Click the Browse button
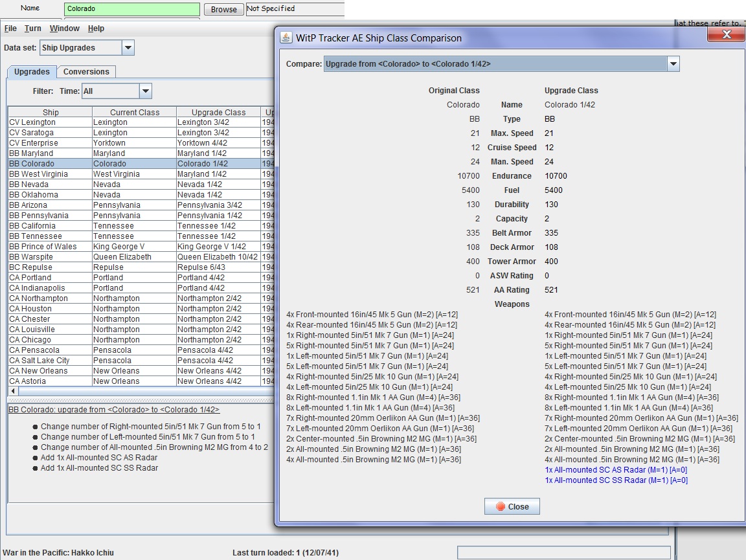 click(x=223, y=10)
